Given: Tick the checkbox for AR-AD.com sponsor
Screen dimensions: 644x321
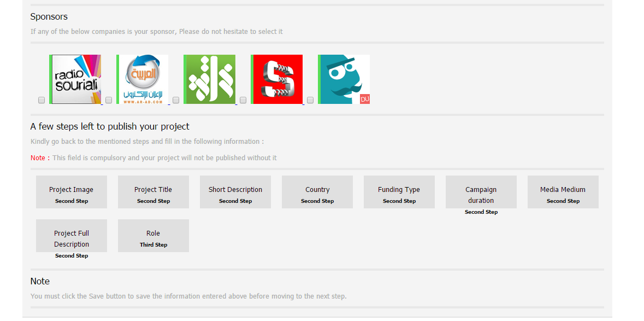Looking at the screenshot, I should click(x=109, y=100).
